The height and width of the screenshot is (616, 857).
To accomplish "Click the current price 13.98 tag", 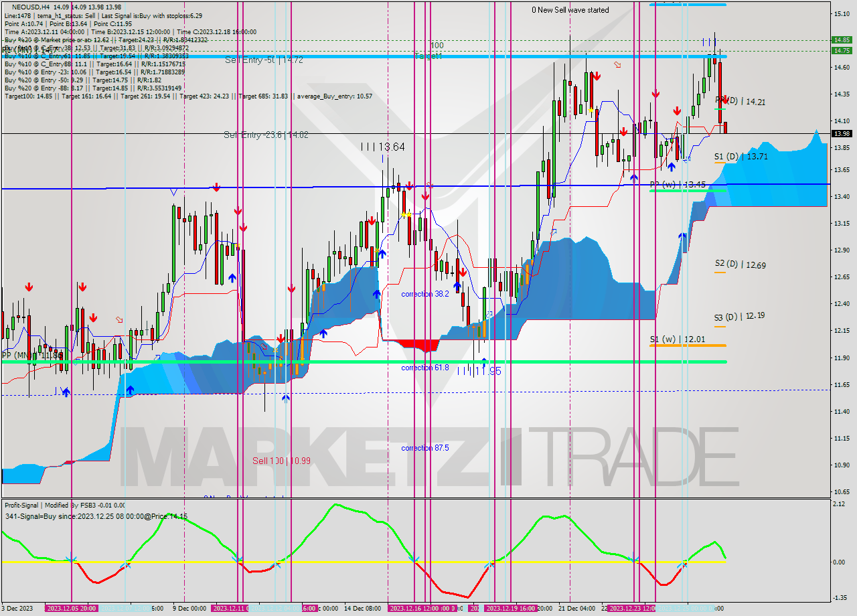I will [842, 133].
